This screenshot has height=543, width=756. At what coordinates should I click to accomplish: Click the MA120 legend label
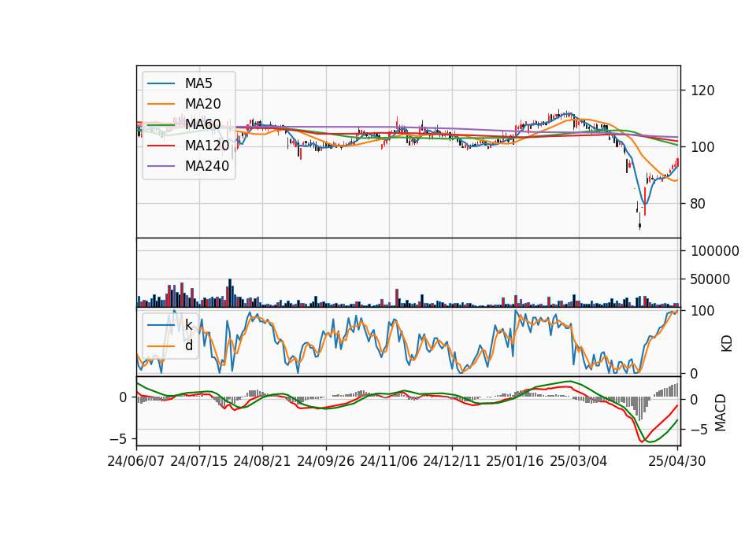pos(207,145)
